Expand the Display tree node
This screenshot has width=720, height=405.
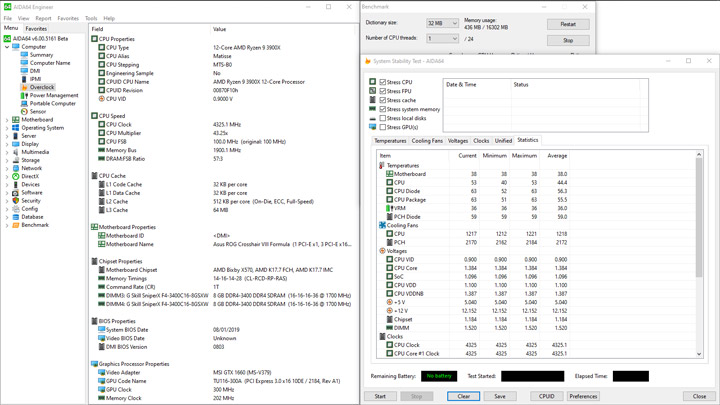(x=7, y=144)
